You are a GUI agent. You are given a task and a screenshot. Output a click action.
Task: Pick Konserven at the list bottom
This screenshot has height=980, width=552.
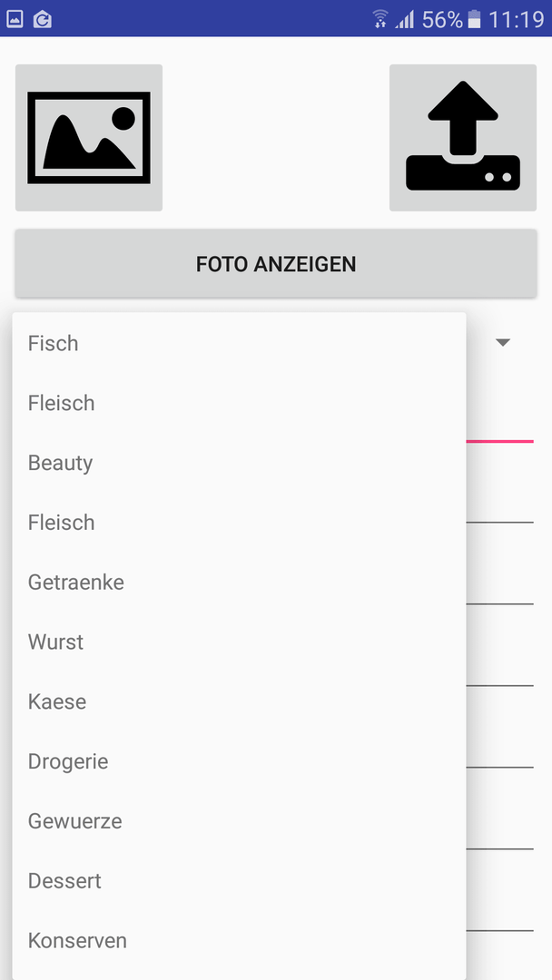click(239, 941)
